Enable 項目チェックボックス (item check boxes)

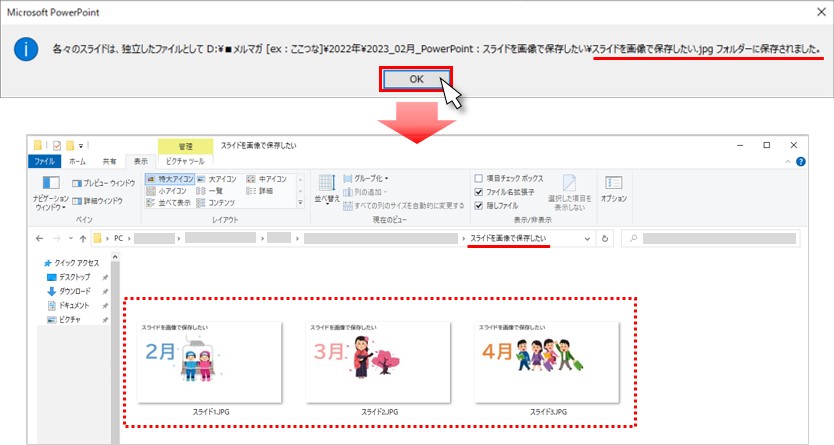(x=479, y=178)
